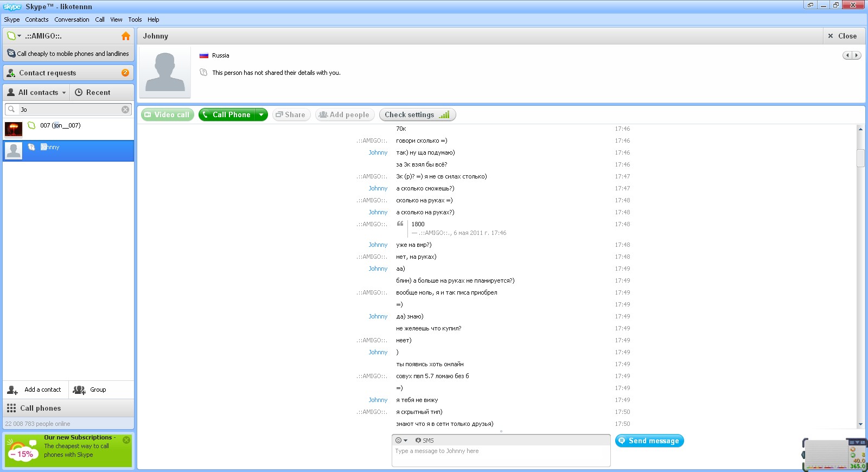Open the emoticon picker smiley
868x472 pixels.
click(401, 441)
